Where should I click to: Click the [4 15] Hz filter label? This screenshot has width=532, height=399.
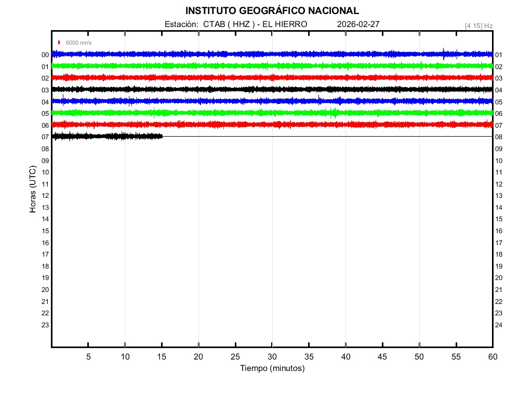[478, 25]
